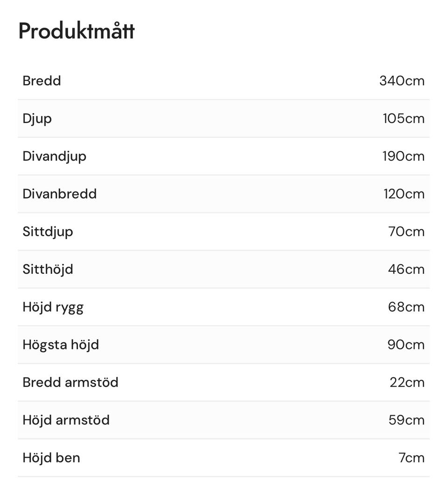Click the 59cm armrest height value

pyautogui.click(x=406, y=420)
